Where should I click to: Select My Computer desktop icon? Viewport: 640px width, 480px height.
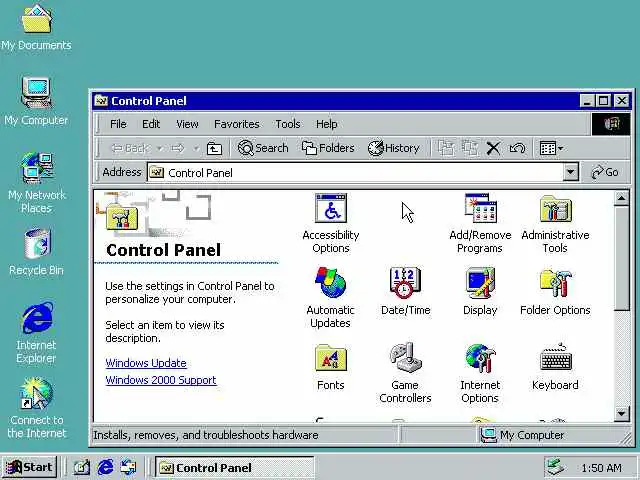[x=36, y=101]
